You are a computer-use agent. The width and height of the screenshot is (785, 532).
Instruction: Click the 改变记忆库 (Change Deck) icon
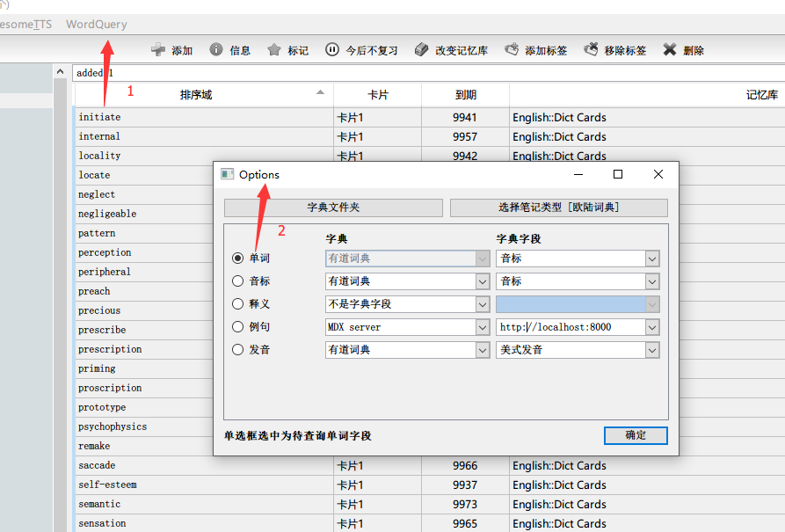point(422,50)
